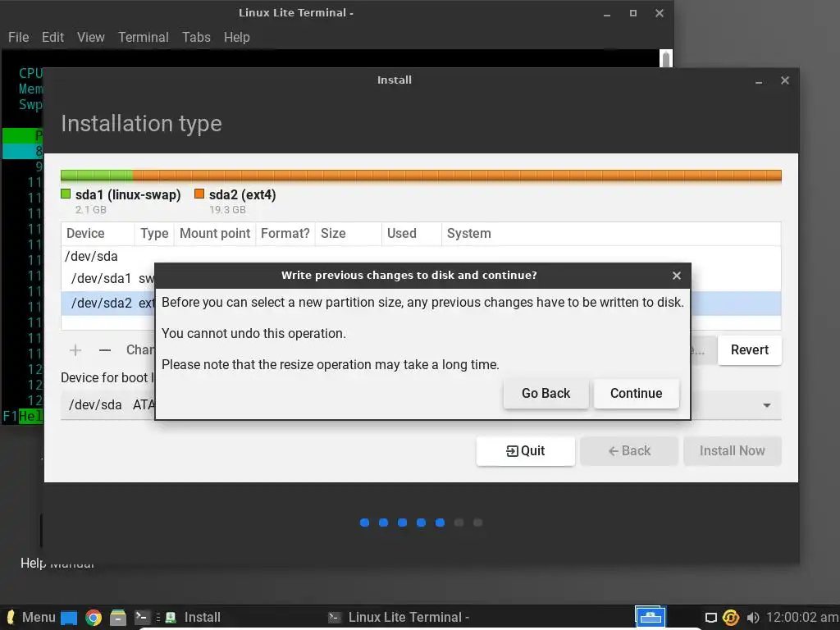The image size is (840, 630).
Task: Click the workspace switcher on the taskbar
Action: click(x=651, y=617)
